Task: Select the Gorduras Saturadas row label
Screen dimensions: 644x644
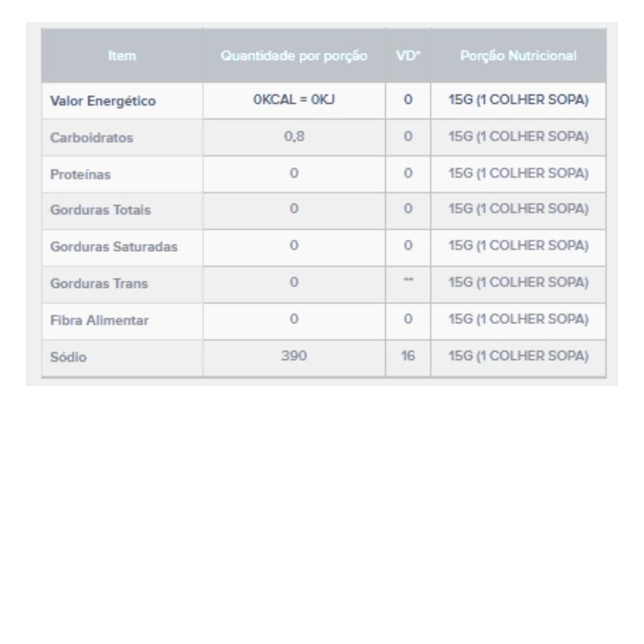Action: click(114, 247)
